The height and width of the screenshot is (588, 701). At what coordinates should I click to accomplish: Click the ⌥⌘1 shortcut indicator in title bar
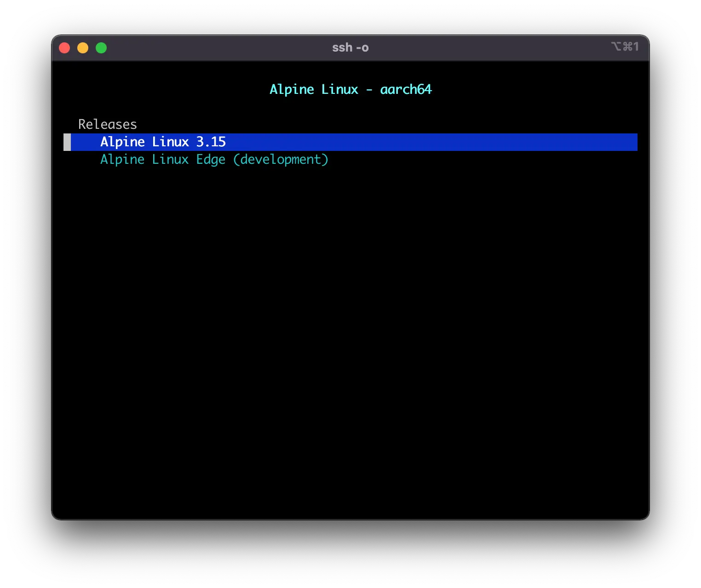(625, 46)
